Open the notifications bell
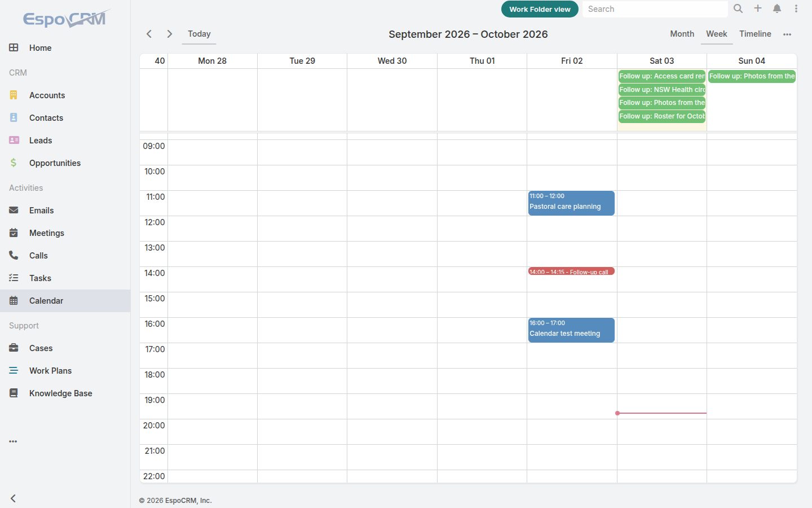The image size is (812, 508). [777, 8]
